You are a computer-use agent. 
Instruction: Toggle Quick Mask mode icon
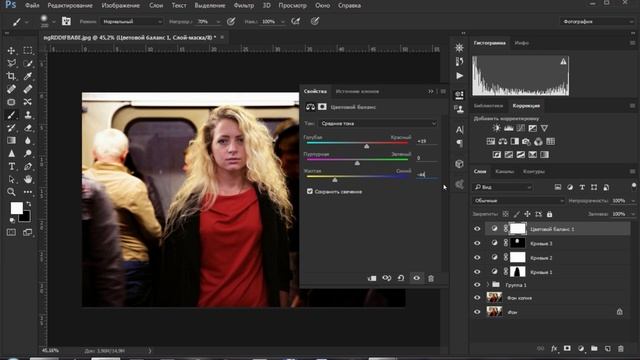(x=11, y=232)
